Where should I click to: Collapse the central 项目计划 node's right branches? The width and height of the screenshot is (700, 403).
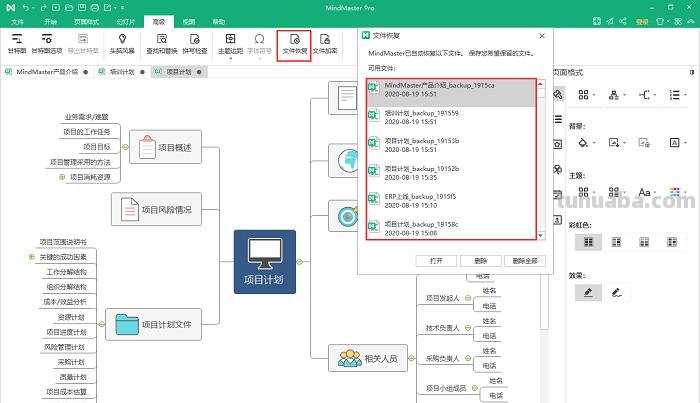pyautogui.click(x=300, y=262)
